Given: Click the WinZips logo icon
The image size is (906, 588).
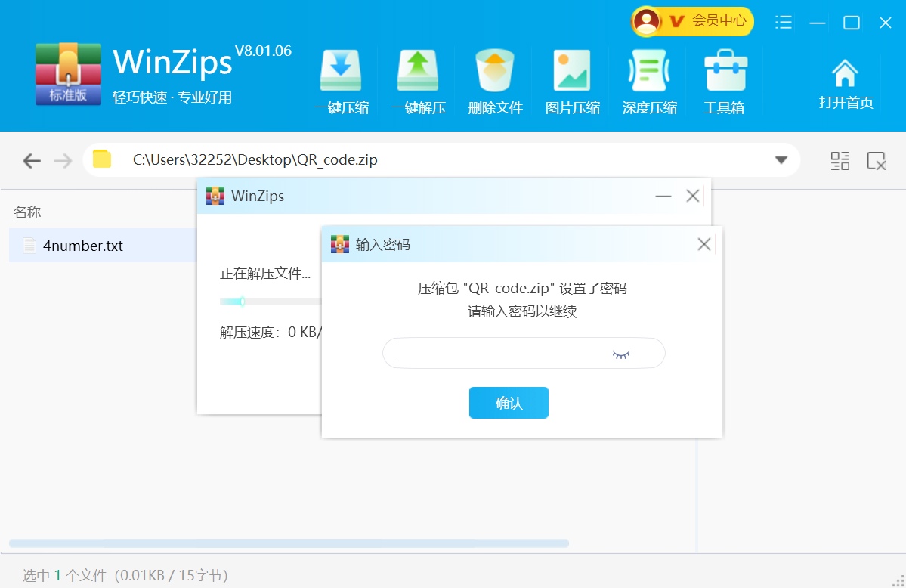Looking at the screenshot, I should 67,73.
